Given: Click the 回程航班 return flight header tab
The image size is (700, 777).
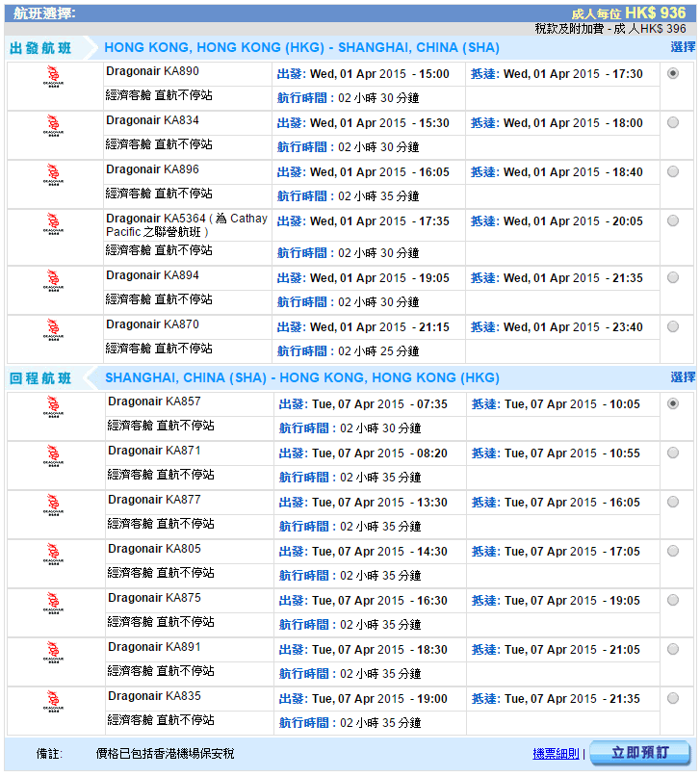Looking at the screenshot, I should pos(41,378).
